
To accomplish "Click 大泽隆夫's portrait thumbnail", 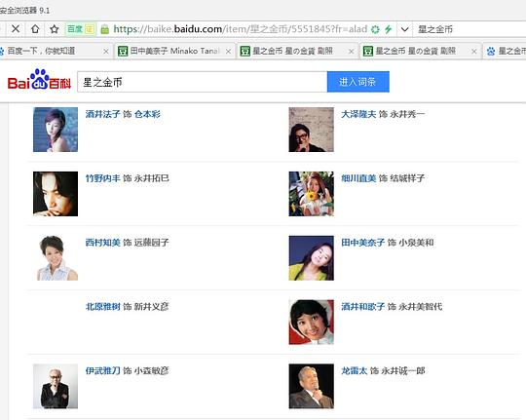I will tap(311, 130).
